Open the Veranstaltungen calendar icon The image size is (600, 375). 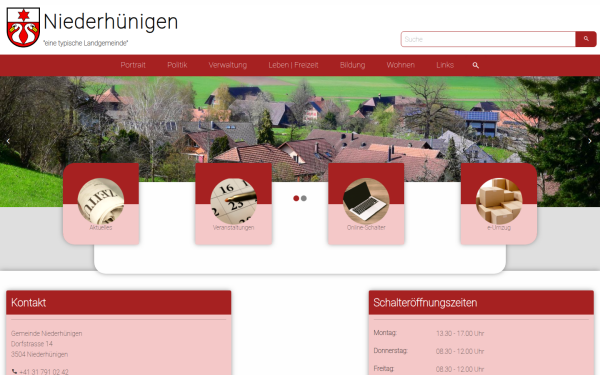click(x=233, y=201)
